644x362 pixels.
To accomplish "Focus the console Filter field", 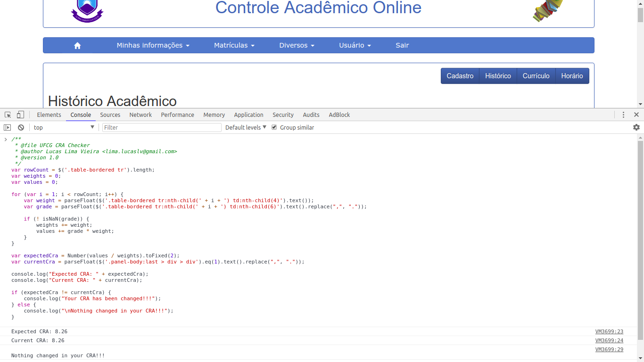I will (x=162, y=127).
